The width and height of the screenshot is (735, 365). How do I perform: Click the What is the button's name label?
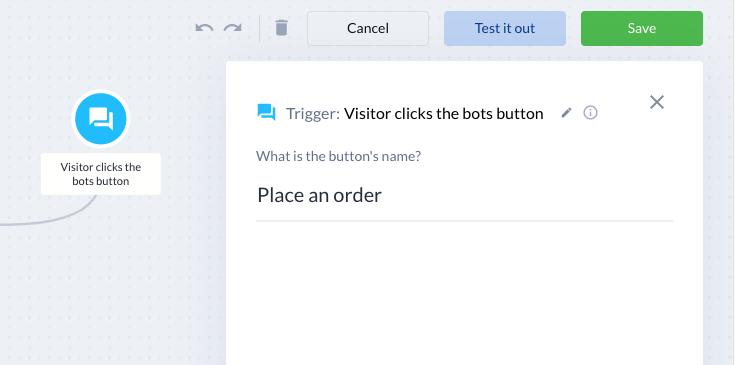pos(338,156)
